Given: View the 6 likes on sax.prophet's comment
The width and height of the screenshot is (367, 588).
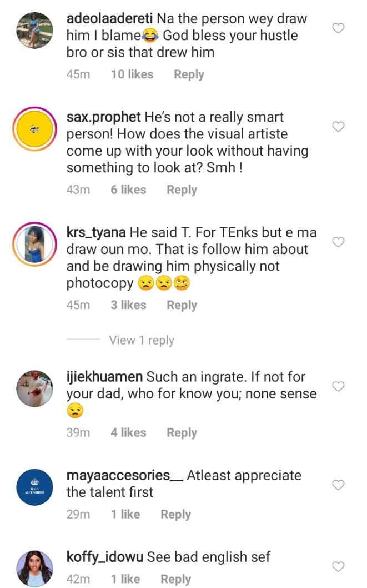Looking at the screenshot, I should click(128, 190).
